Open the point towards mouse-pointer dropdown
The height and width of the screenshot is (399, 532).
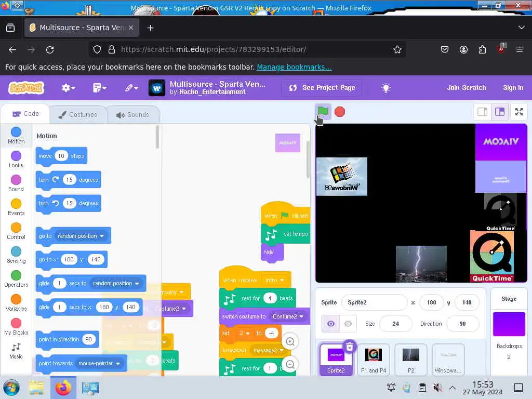click(99, 363)
